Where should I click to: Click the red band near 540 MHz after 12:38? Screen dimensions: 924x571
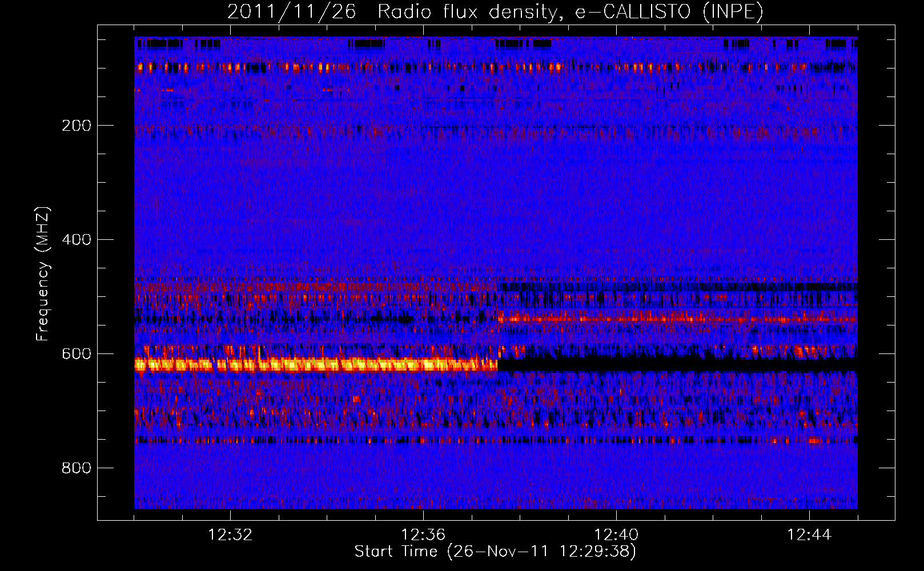coord(677,317)
